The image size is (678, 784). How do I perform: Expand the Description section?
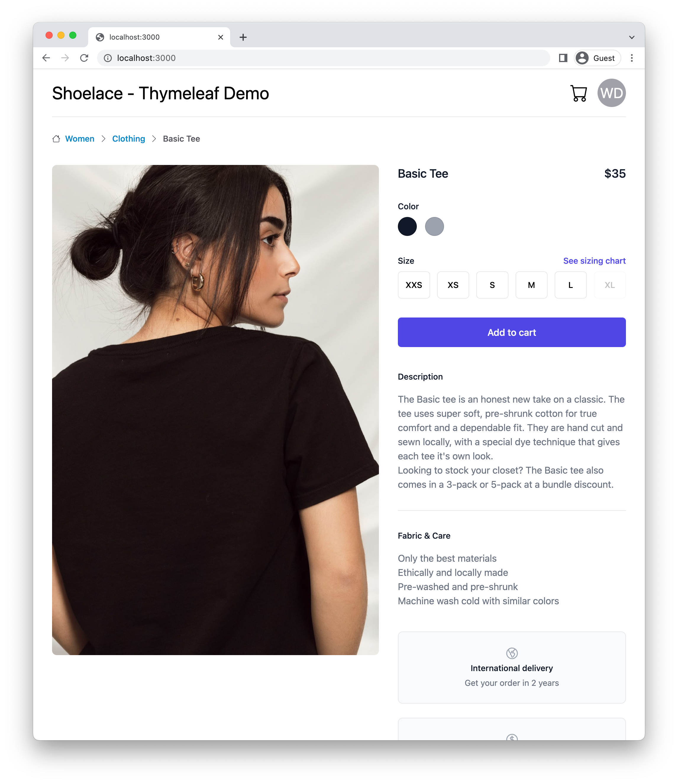[420, 377]
